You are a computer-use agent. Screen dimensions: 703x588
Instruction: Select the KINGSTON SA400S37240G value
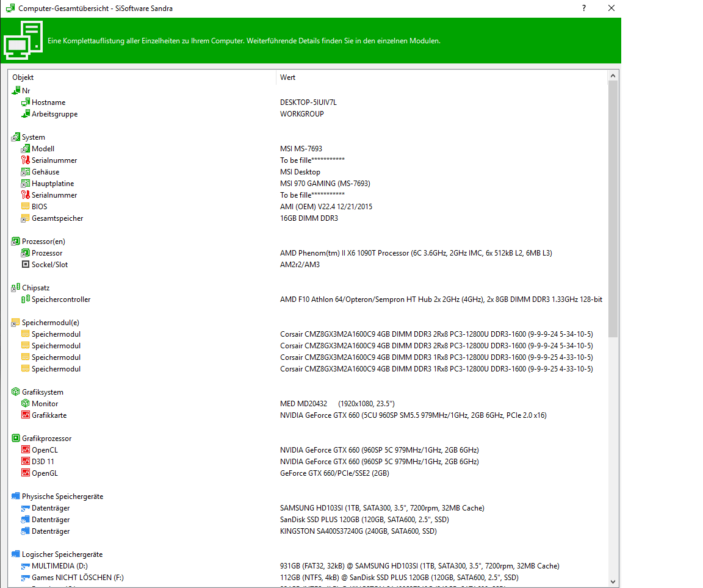358,531
